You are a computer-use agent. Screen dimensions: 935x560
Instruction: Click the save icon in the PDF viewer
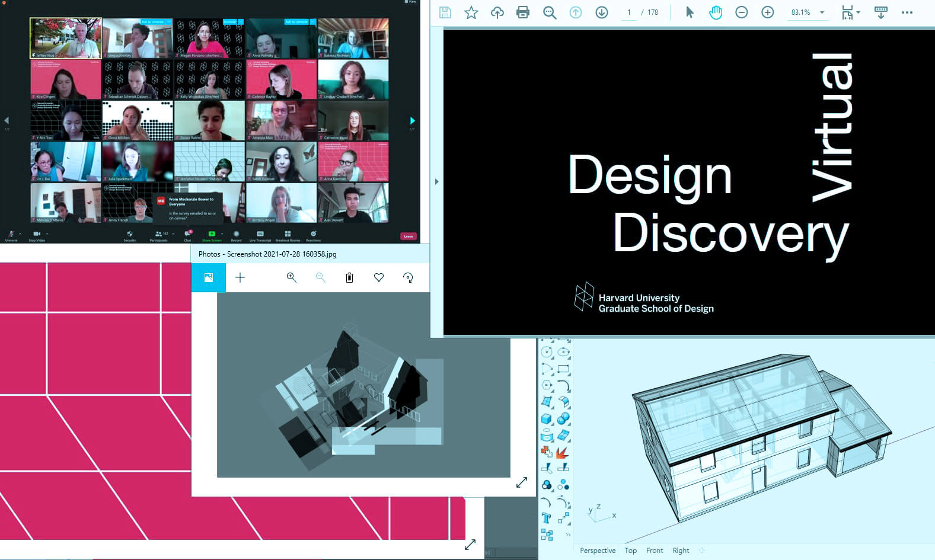click(x=445, y=12)
